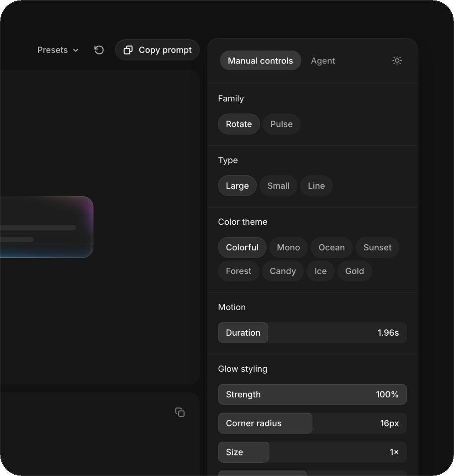Click the Motion section label
This screenshot has height=476, width=454.
tap(232, 307)
